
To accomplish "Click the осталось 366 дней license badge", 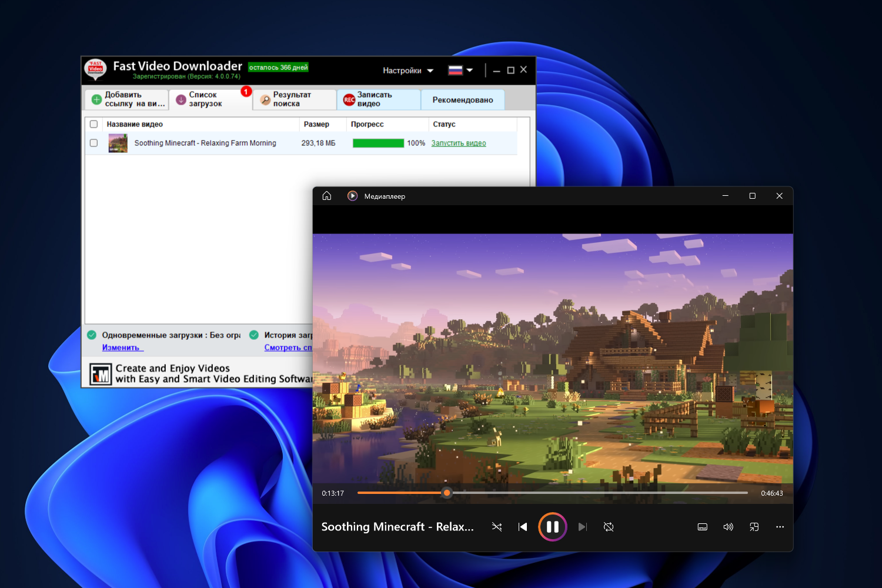I will coord(278,67).
